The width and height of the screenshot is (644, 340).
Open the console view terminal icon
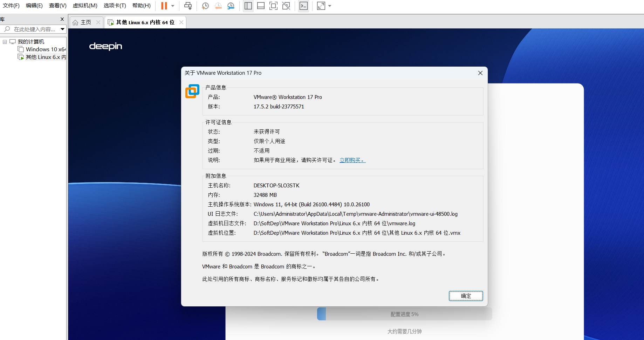pyautogui.click(x=303, y=6)
